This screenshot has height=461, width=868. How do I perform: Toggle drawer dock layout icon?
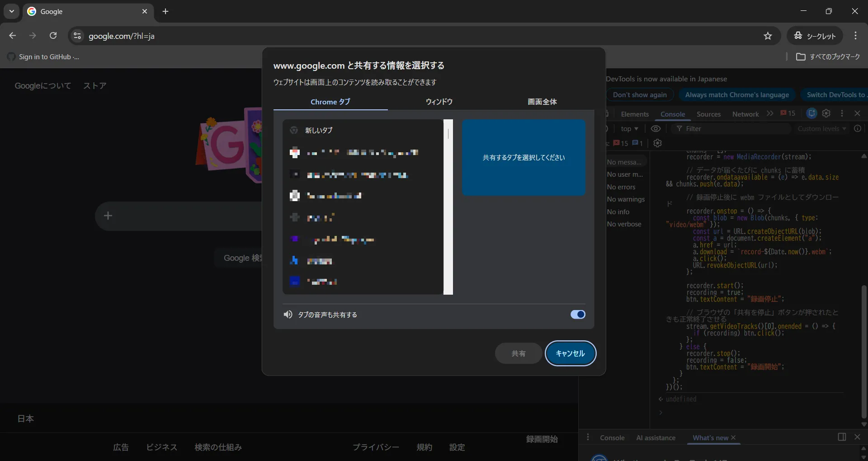coord(842,437)
